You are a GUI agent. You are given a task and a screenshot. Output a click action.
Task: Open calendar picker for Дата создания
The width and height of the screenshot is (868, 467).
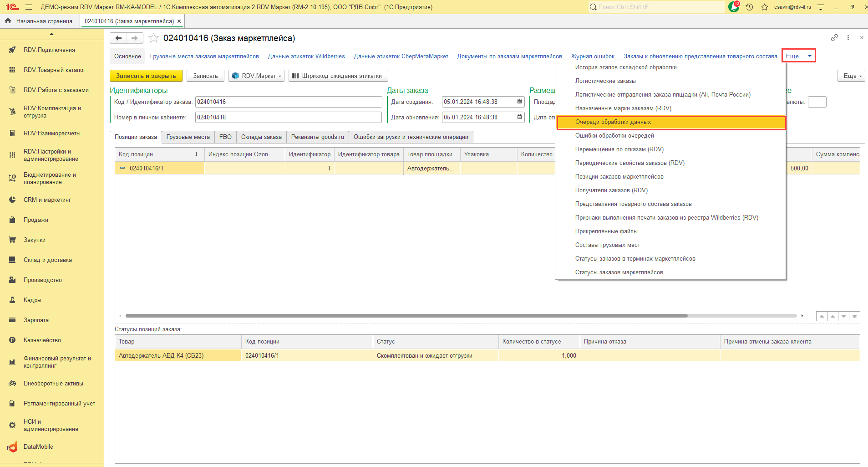[519, 102]
